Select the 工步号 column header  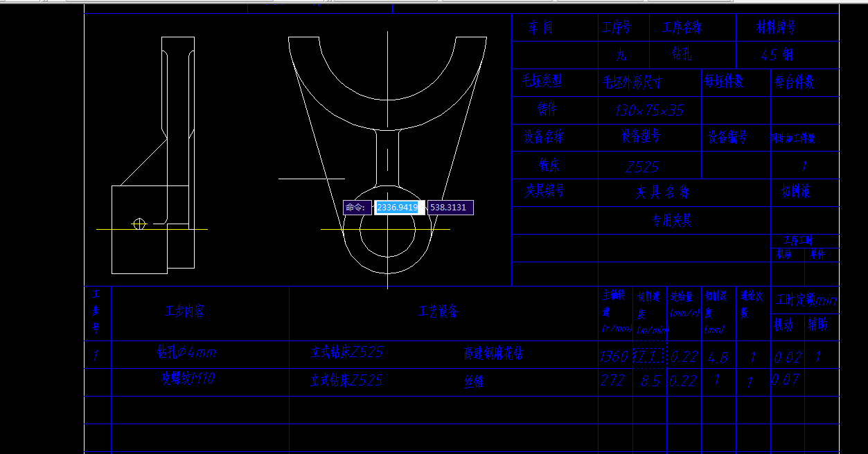[x=96, y=311]
